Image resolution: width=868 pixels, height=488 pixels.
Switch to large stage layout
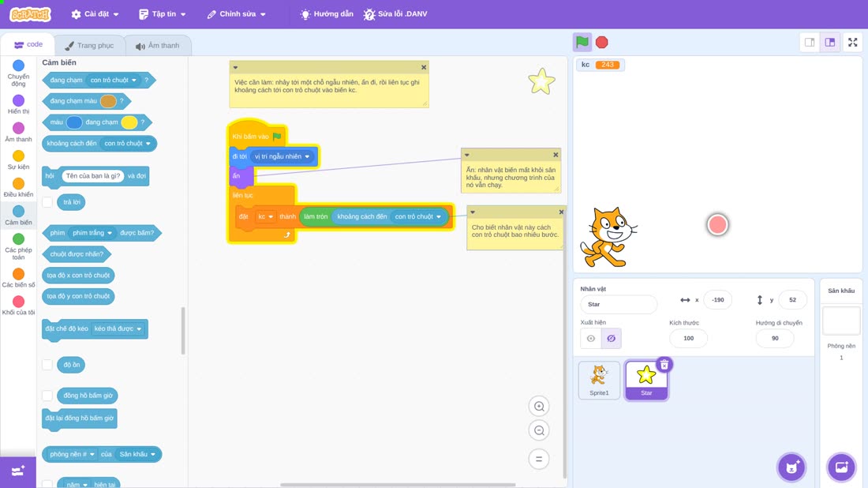tap(830, 42)
